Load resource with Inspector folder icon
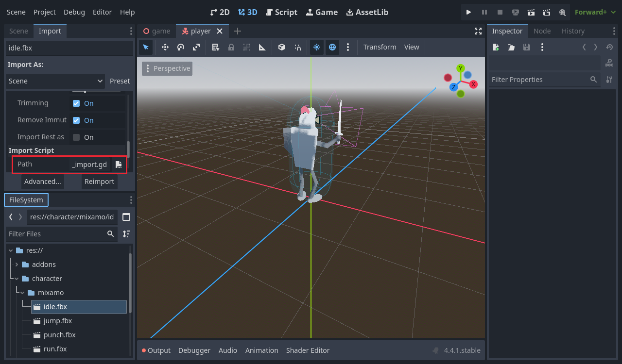This screenshot has width=622, height=364. coord(511,47)
